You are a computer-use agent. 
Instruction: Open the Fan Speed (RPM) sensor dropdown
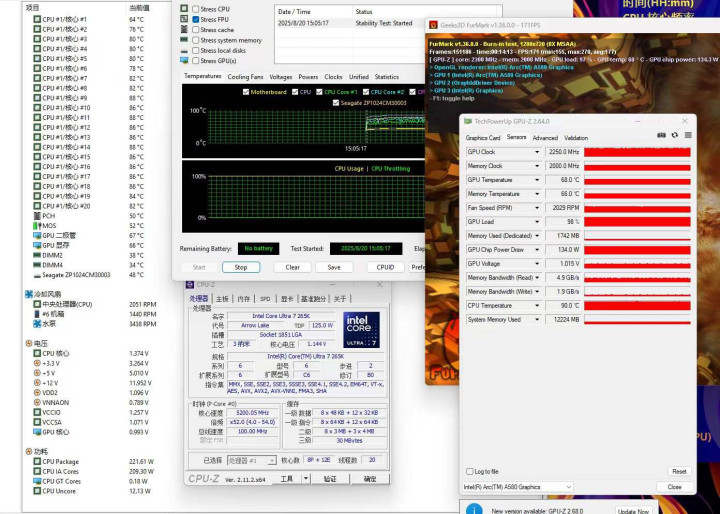point(537,208)
